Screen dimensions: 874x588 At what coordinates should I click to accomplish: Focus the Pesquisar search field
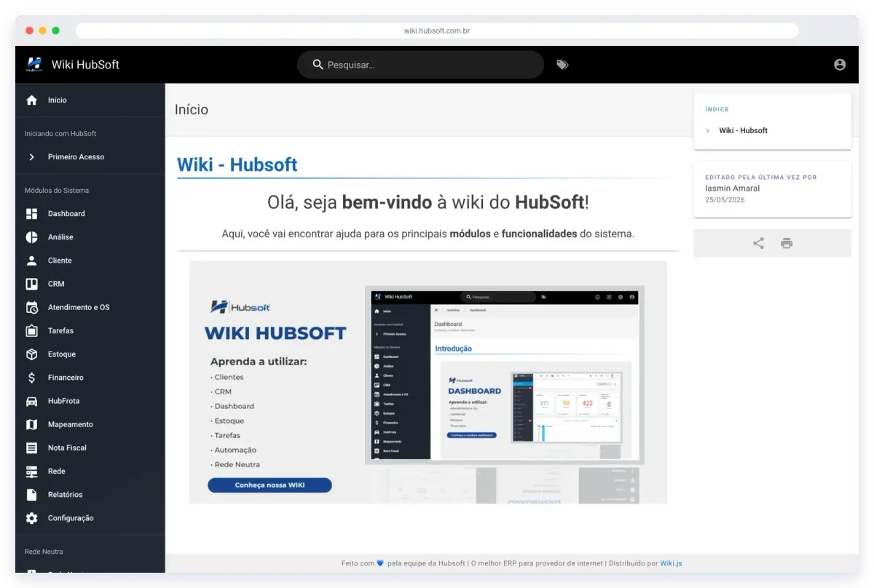(420, 65)
